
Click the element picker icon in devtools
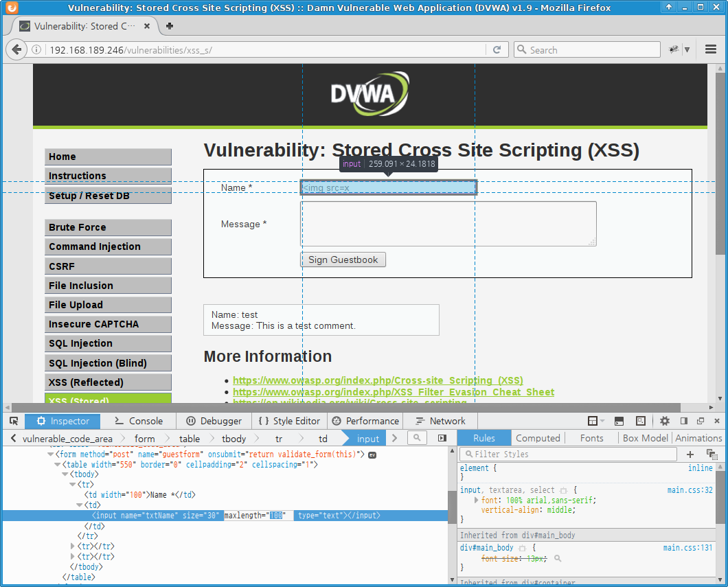(14, 421)
